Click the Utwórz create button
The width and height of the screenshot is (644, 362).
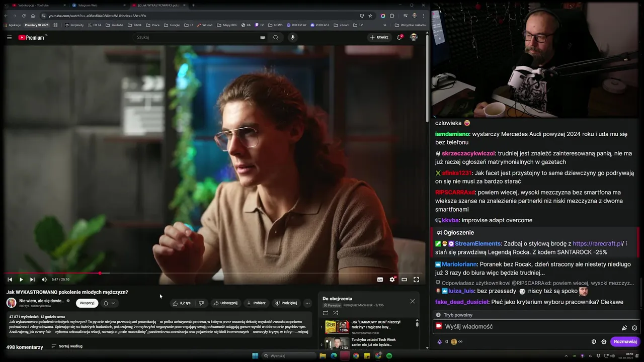[379, 37]
